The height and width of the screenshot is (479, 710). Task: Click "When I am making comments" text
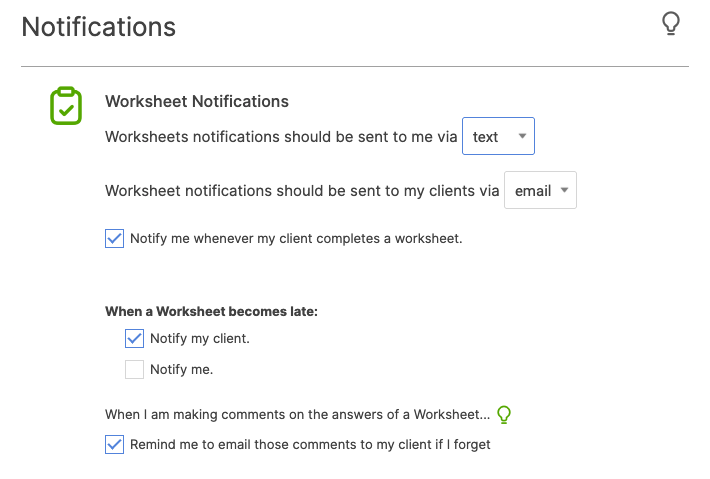click(x=298, y=414)
